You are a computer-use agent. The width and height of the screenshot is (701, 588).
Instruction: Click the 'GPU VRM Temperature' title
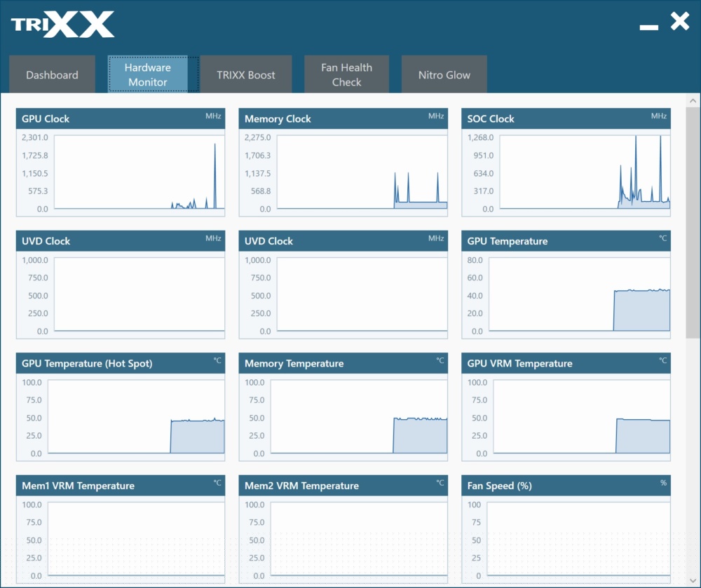(x=519, y=364)
